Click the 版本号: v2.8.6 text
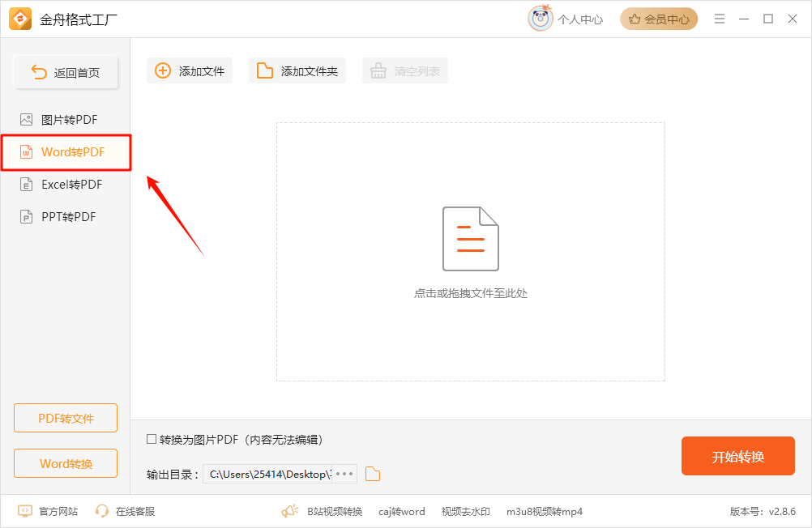 [x=763, y=512]
